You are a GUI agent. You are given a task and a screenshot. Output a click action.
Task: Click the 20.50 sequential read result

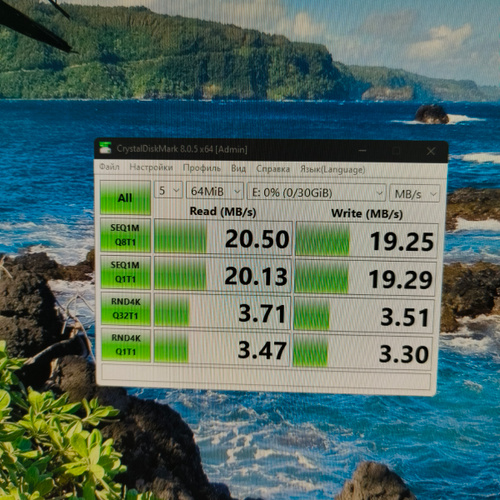point(223,237)
